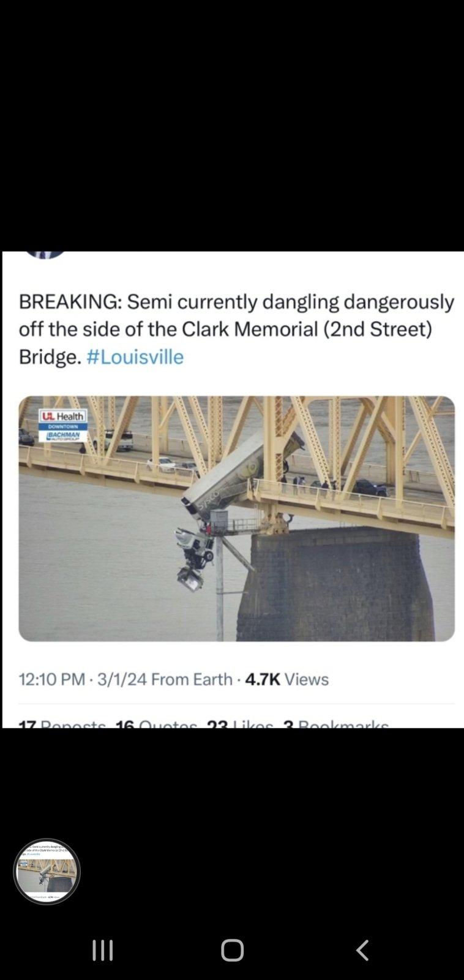Open the 16 Quotes list
This screenshot has width=464, height=980.
pos(156,724)
